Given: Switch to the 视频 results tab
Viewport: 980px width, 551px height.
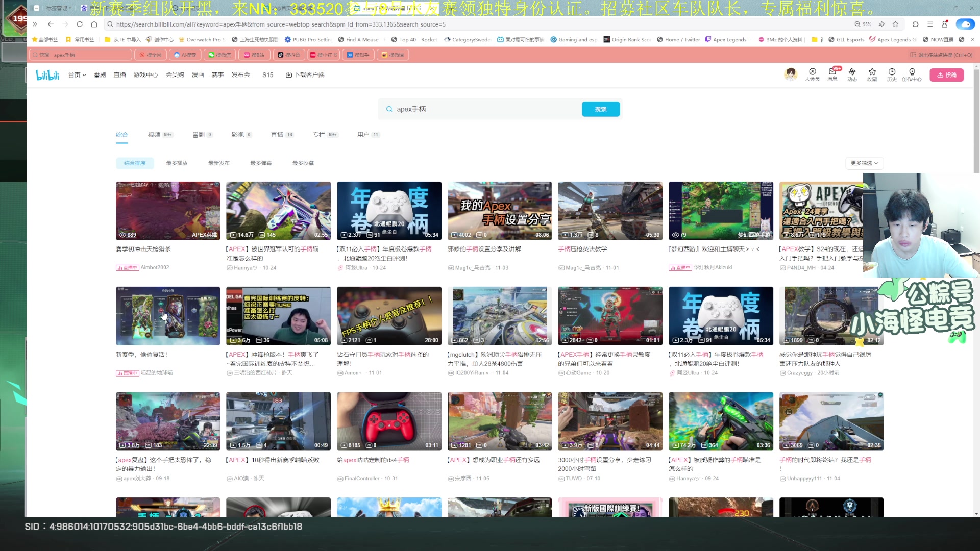Looking at the screenshot, I should click(x=154, y=135).
